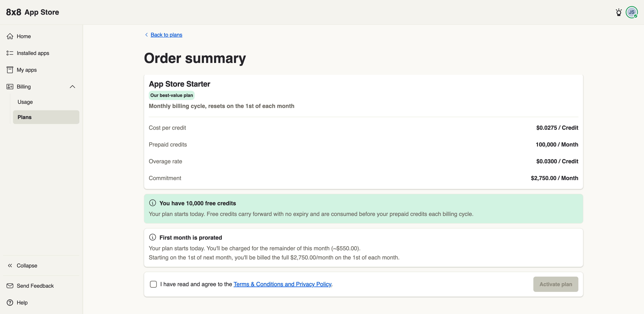Click the prorated month info icon
The width and height of the screenshot is (644, 314).
pyautogui.click(x=152, y=237)
